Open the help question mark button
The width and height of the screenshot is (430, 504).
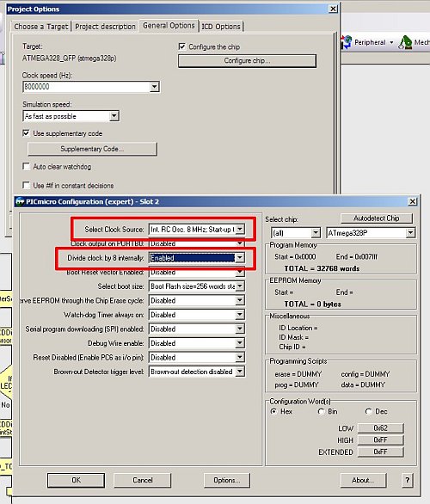[408, 480]
